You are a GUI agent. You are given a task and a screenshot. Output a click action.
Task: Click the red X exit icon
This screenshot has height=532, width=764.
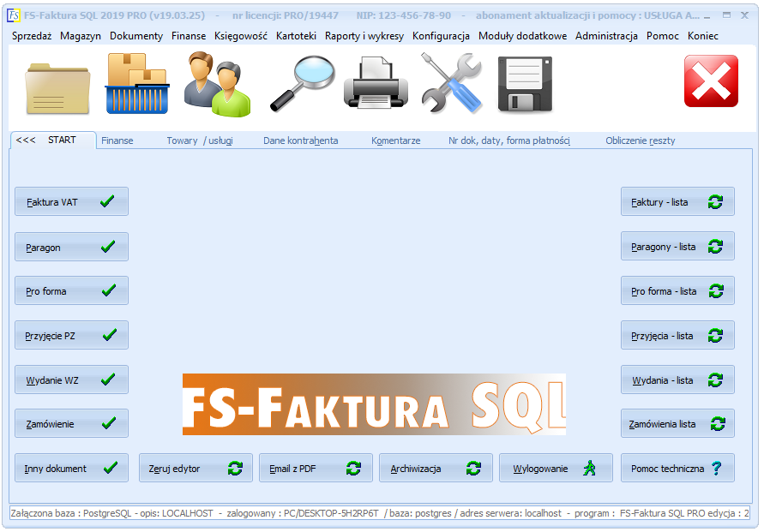[x=711, y=81]
